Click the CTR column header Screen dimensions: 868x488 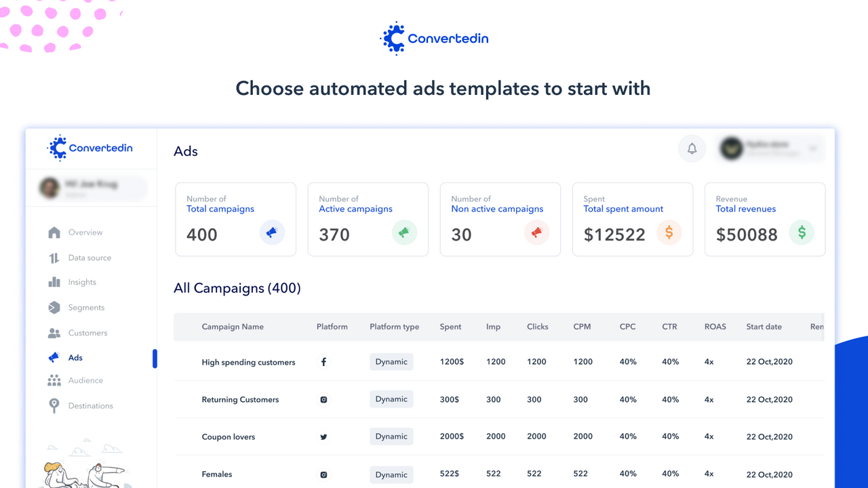[670, 327]
